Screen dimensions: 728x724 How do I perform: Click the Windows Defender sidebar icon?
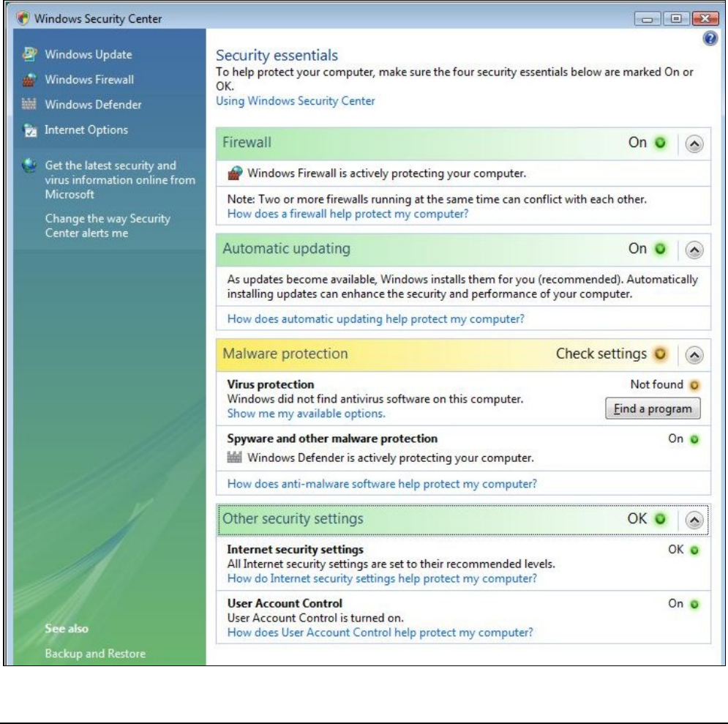coord(29,104)
